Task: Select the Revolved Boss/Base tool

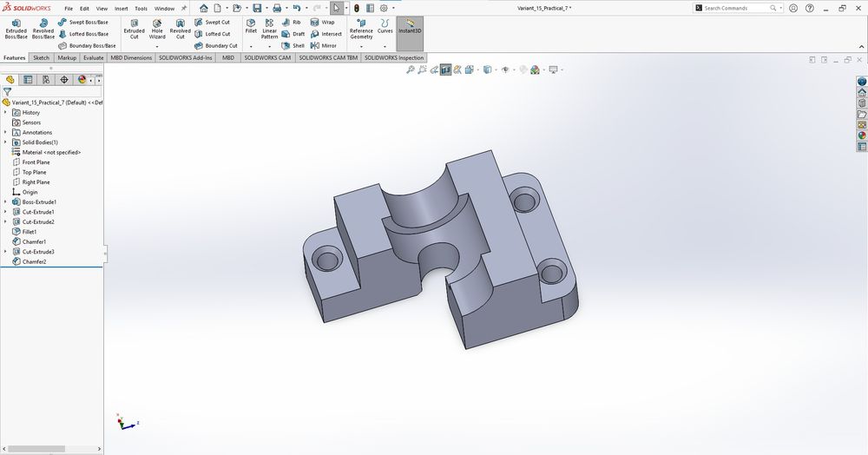Action: [43, 29]
